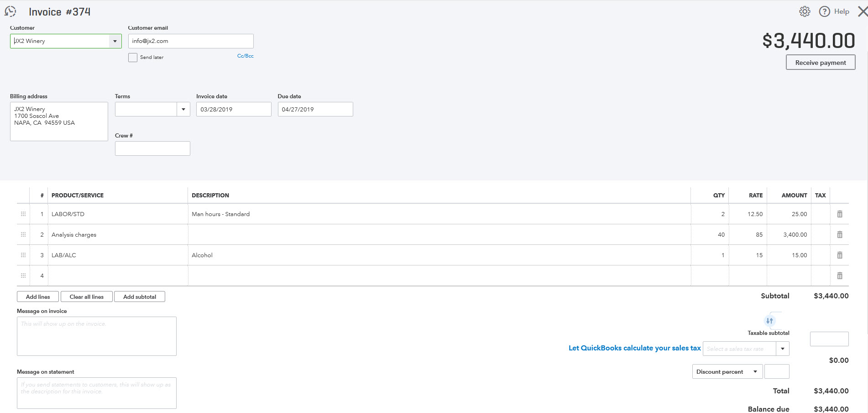Click the PRODUCT/SERVICE column header
Image resolution: width=868 pixels, height=413 pixels.
(x=78, y=195)
